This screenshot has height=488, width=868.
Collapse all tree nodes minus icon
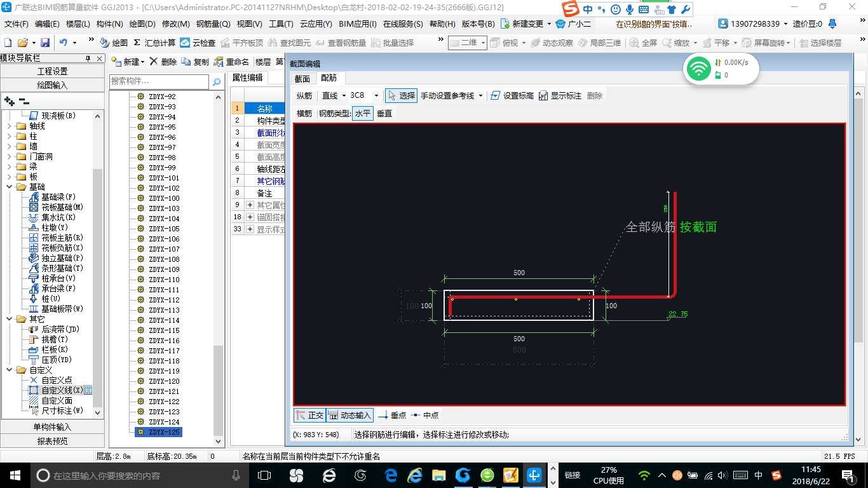24,100
